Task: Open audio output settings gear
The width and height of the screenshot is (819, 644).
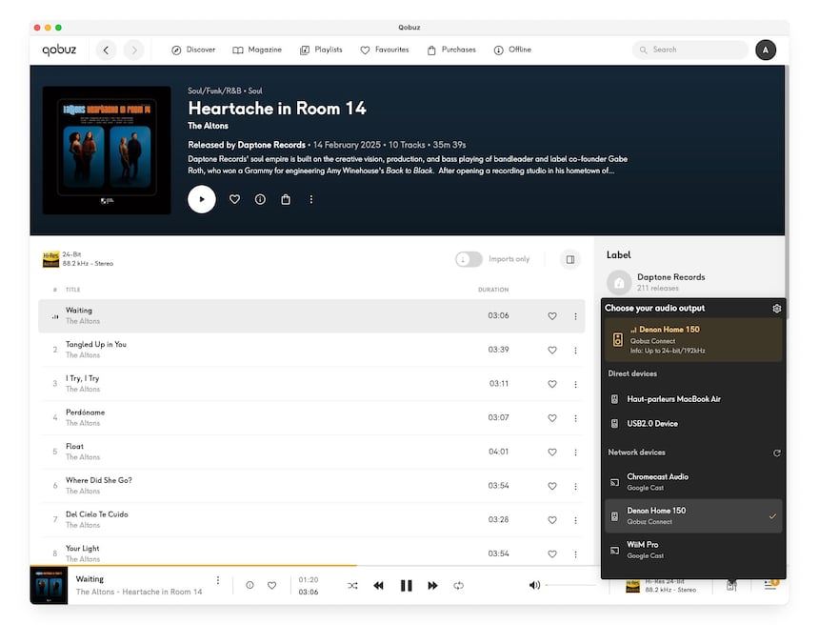Action: click(777, 309)
